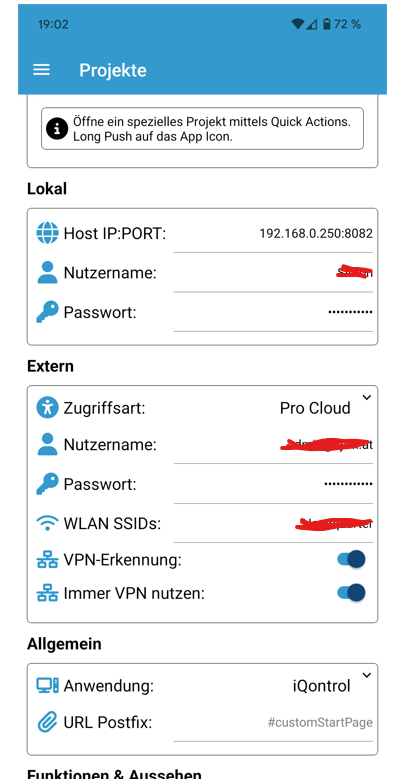Edit the Extern Passwort field
Screen dimensions: 412x779
coord(273,484)
